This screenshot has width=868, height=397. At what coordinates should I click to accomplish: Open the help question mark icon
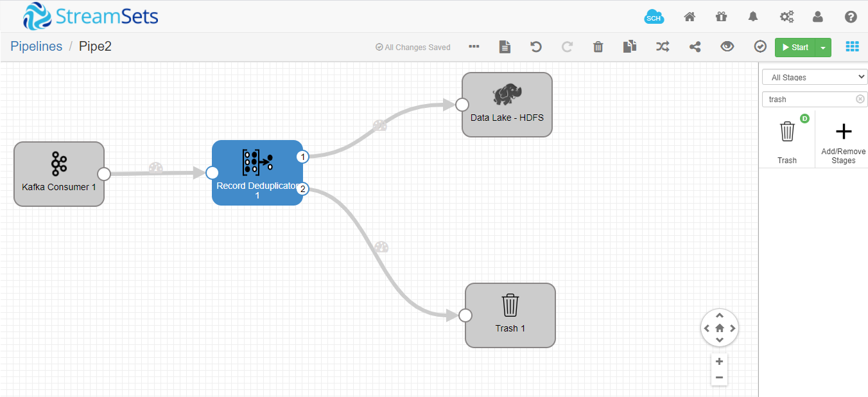click(851, 17)
